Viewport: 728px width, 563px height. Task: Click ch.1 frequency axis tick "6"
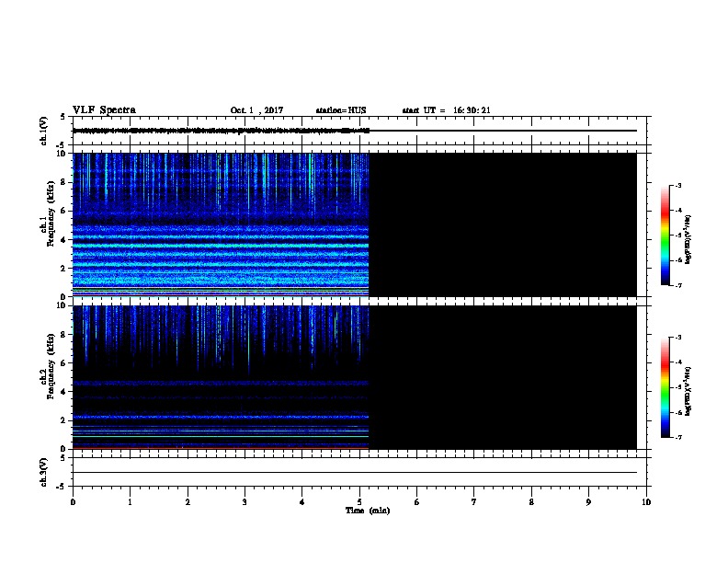63,211
